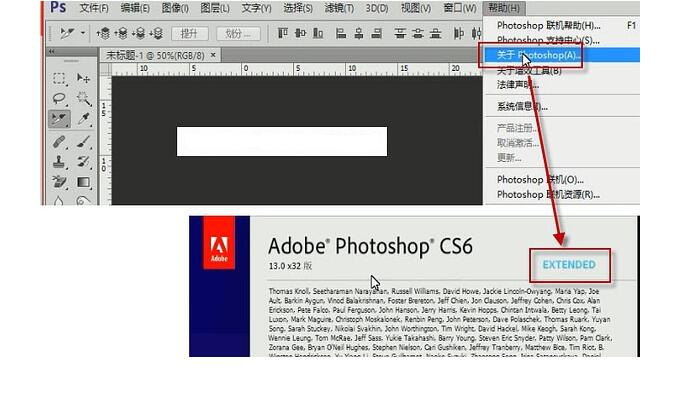Click the 划分... button
693x404 pixels.
[x=238, y=34]
